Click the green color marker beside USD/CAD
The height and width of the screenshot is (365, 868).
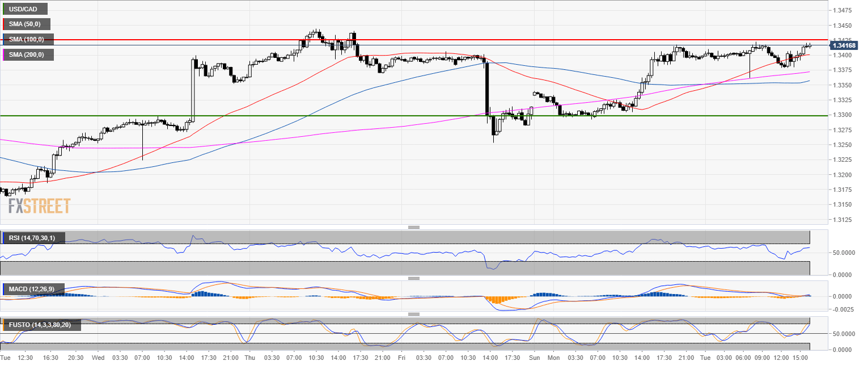point(3,9)
